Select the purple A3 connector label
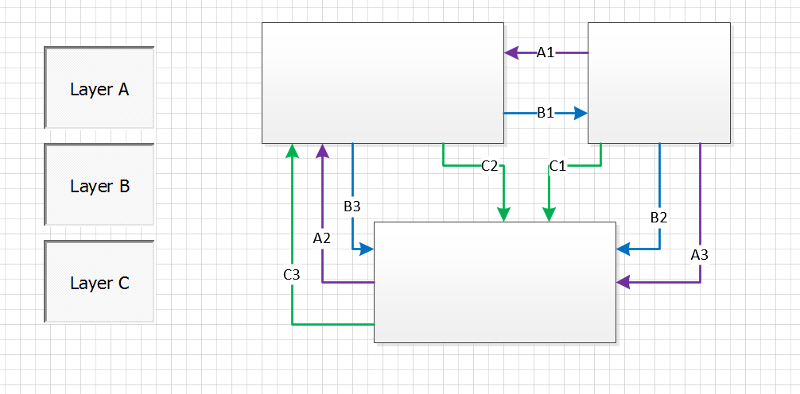Viewport: 800px width, 394px height. (699, 255)
